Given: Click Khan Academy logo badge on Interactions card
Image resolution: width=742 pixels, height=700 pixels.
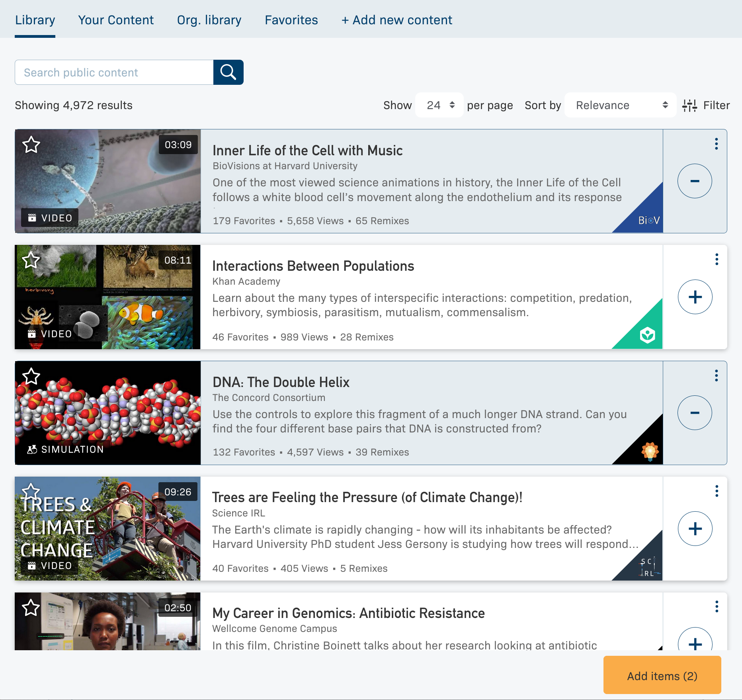Looking at the screenshot, I should (x=647, y=335).
